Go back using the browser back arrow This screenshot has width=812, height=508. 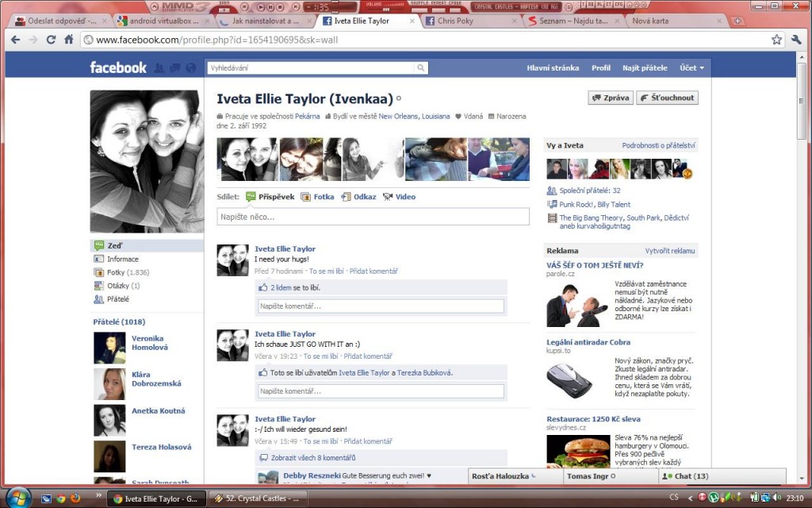(16, 40)
